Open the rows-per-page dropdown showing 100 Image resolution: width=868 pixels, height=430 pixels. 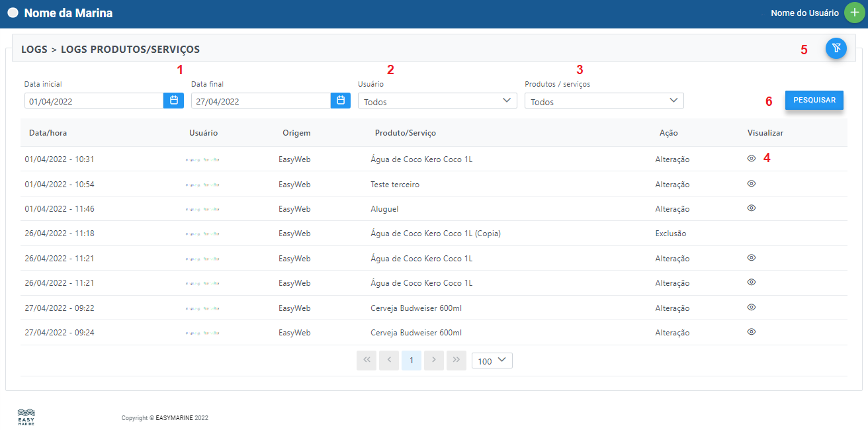click(492, 361)
